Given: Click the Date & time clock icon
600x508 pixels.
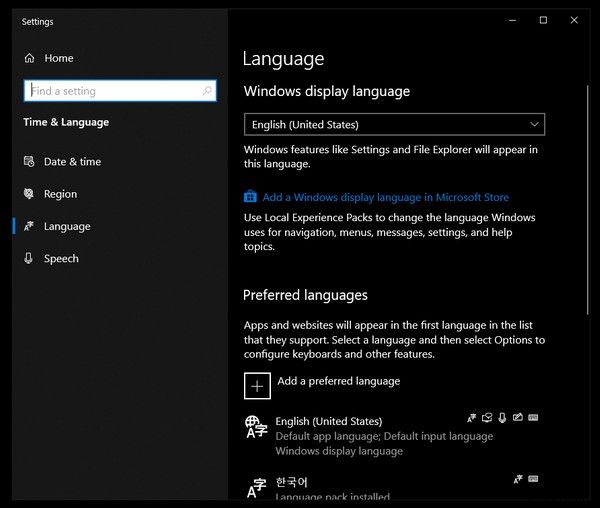Looking at the screenshot, I should (29, 162).
